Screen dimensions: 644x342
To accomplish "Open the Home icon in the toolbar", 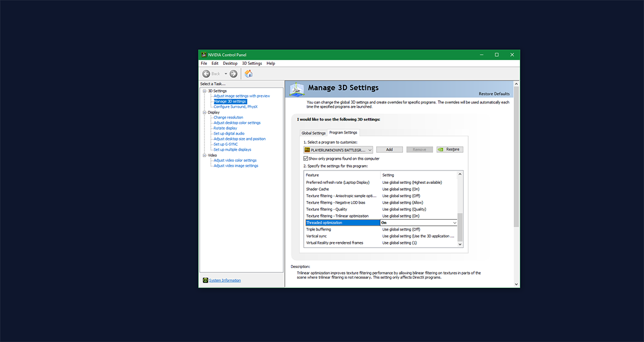I will 248,73.
